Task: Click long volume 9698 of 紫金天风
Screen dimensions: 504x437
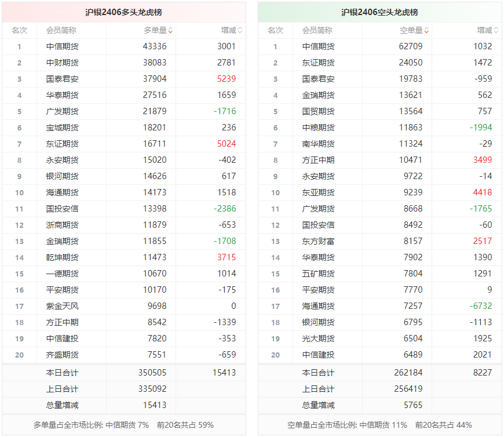Action: click(x=157, y=306)
